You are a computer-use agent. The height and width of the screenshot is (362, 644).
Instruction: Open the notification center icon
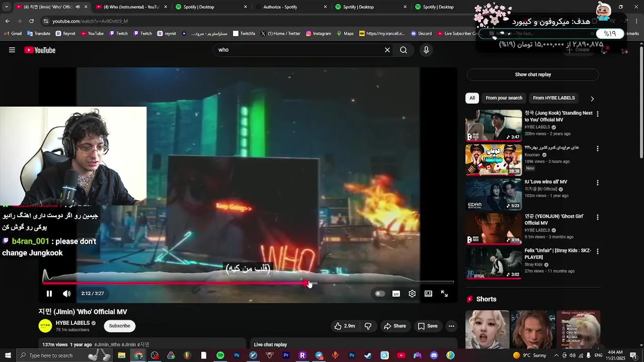633,355
